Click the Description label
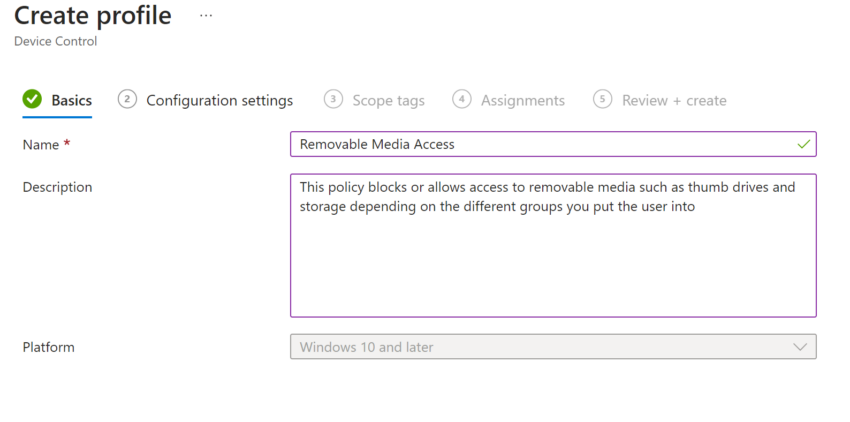The image size is (850, 422). [x=57, y=187]
